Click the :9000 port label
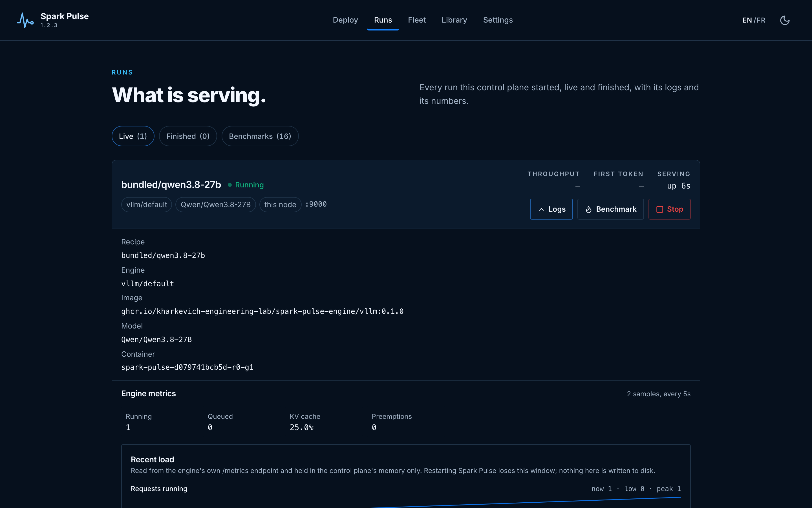This screenshot has width=812, height=508. click(316, 204)
